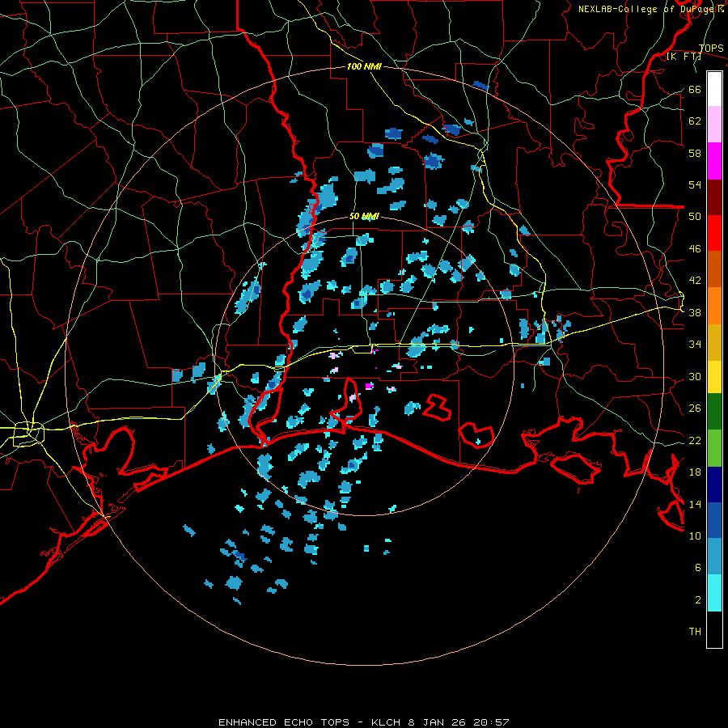Click the legend value '6'
Screen dimensions: 728x728
(x=698, y=567)
